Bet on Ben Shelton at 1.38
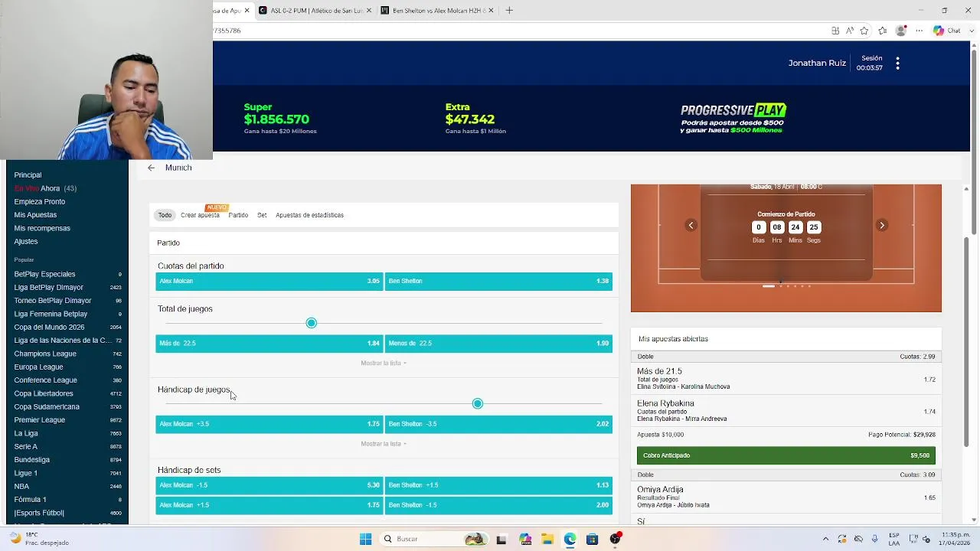The width and height of the screenshot is (980, 551). [x=498, y=281]
